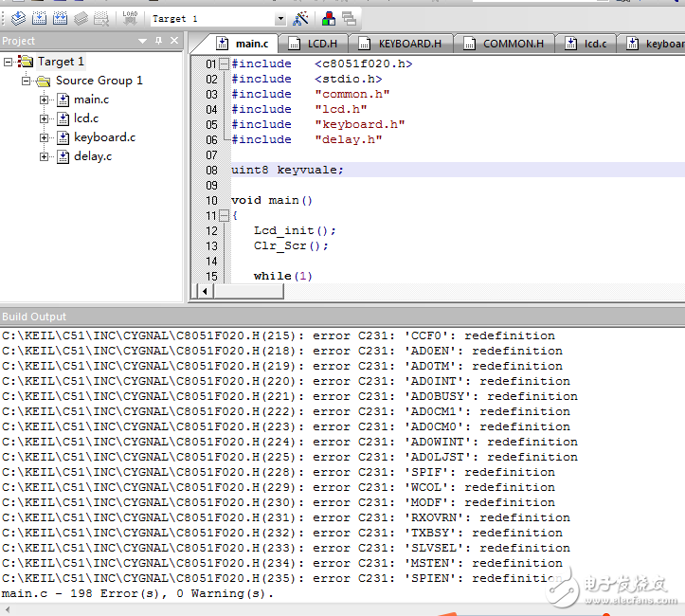
Task: Open the Project panel menu arrow
Action: (143, 41)
